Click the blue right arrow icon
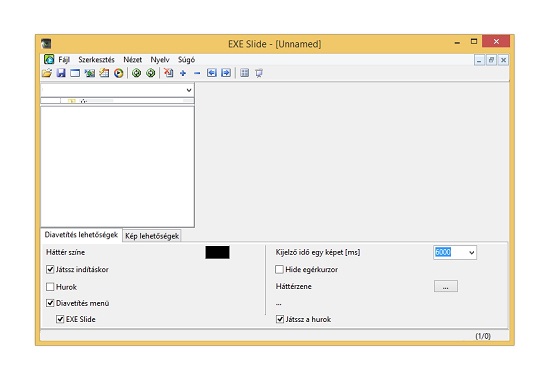Screen dimensions: 550x383 tap(226, 73)
